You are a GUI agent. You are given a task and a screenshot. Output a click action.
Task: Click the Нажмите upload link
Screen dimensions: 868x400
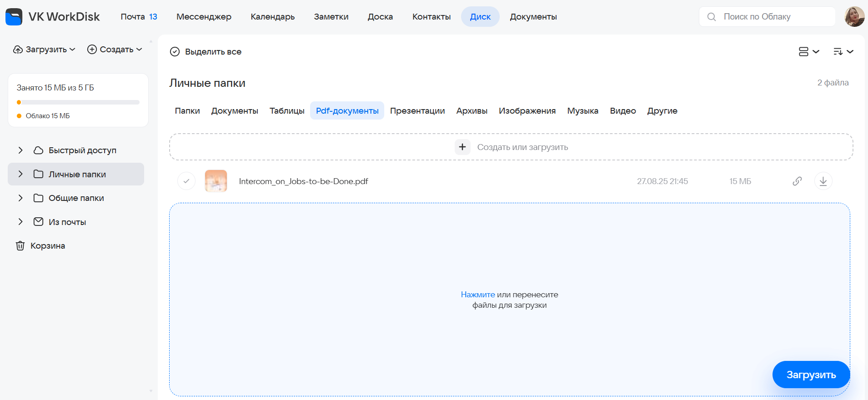(478, 295)
